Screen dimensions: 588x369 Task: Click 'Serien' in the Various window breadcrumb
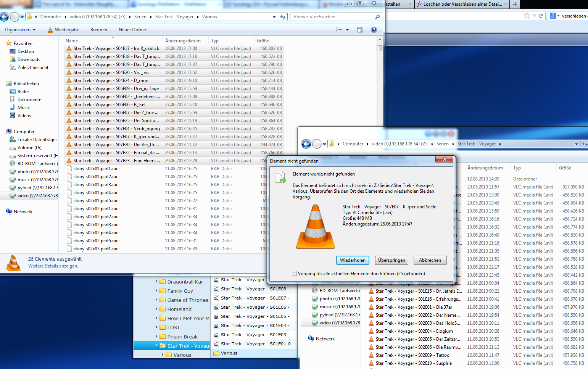[x=140, y=17]
